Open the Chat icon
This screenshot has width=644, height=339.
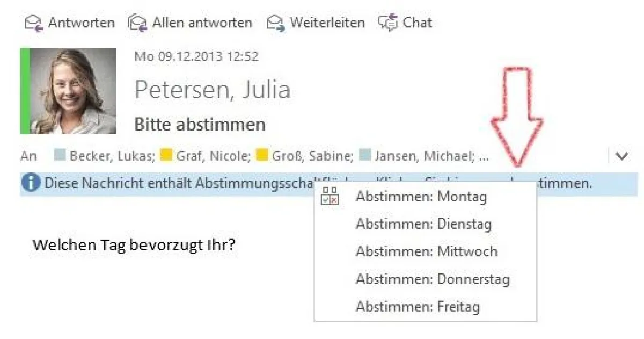(x=388, y=22)
